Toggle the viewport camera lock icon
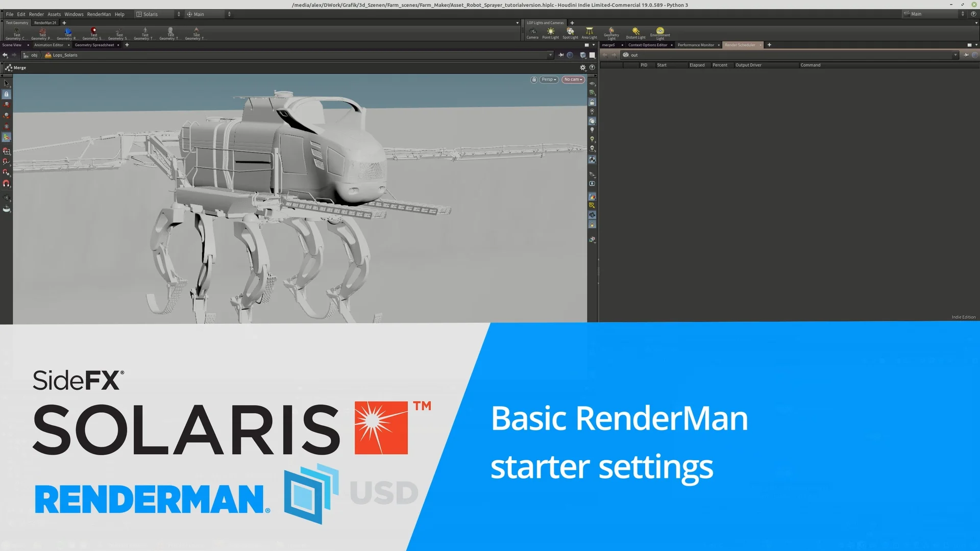The image size is (980, 551). [534, 80]
